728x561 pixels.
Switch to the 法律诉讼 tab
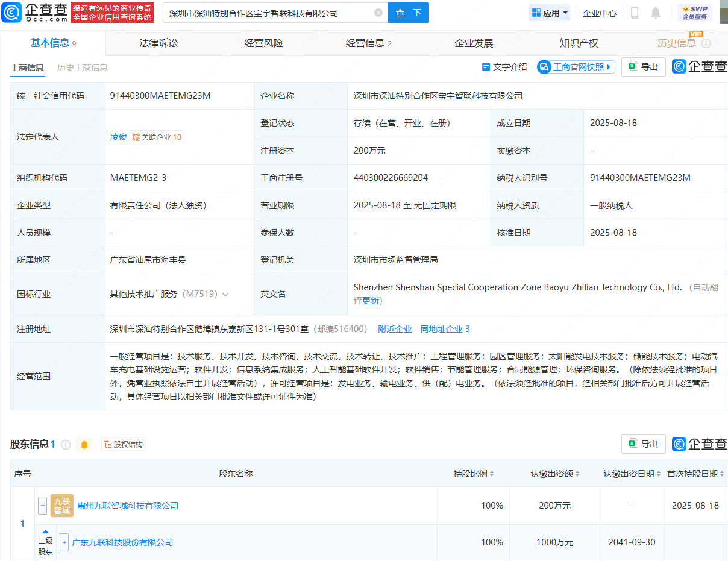pos(158,43)
